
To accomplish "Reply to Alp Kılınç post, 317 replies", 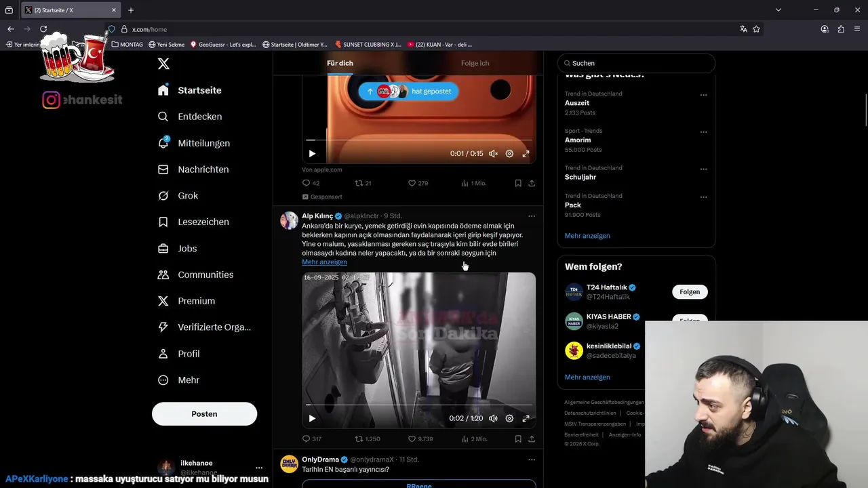I will 312,439.
